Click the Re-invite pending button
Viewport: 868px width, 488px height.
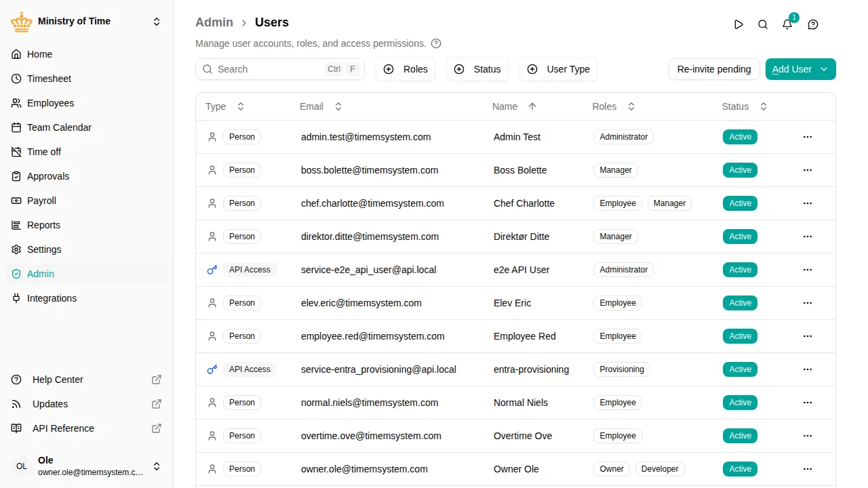[x=714, y=69]
